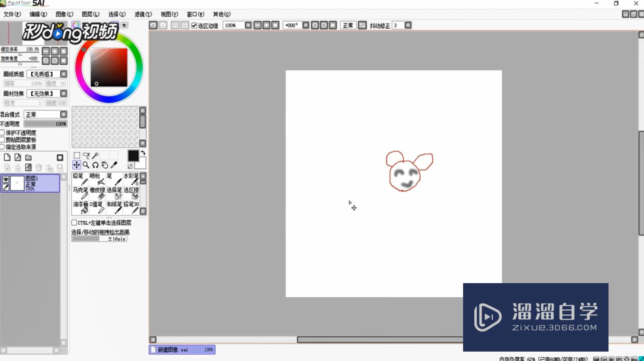This screenshot has height=361, width=644.
Task: Click the layer mask icon in layer panel
Action: tap(60, 157)
